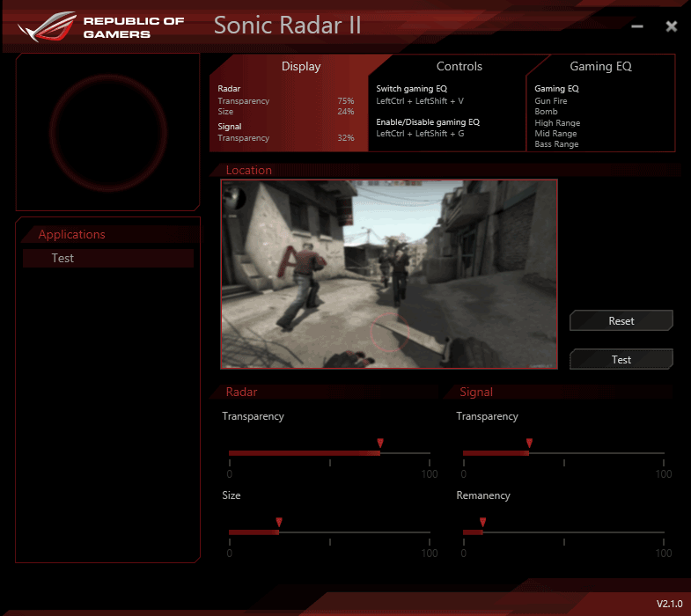Click 'High Range' in Gaming EQ list
Screen dimensions: 691x616
pos(557,123)
